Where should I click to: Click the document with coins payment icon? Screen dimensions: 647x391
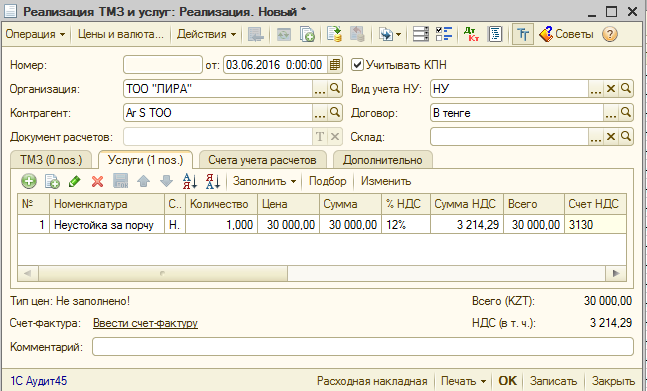334,34
